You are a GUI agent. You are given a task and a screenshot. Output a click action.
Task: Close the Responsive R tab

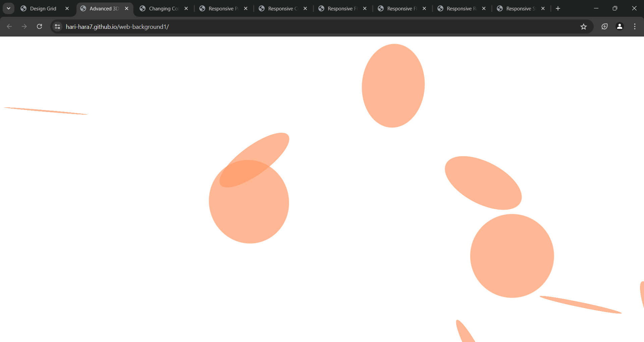click(484, 8)
